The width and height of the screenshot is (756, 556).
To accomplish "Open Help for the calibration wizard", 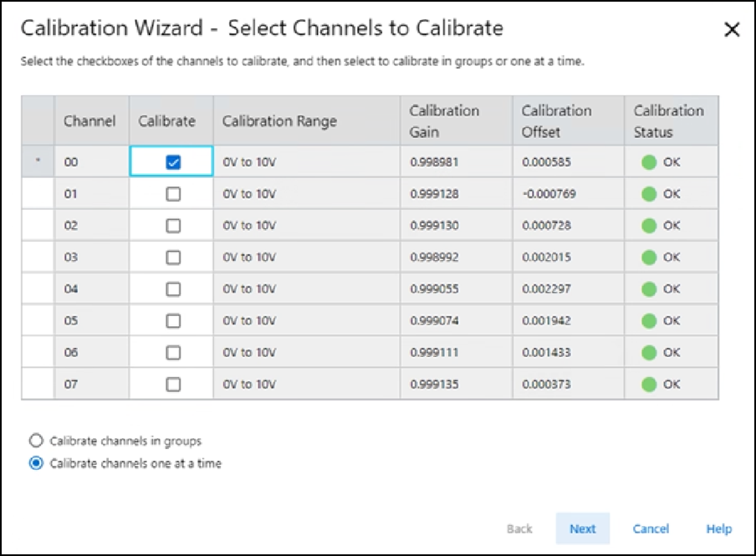I will [718, 528].
